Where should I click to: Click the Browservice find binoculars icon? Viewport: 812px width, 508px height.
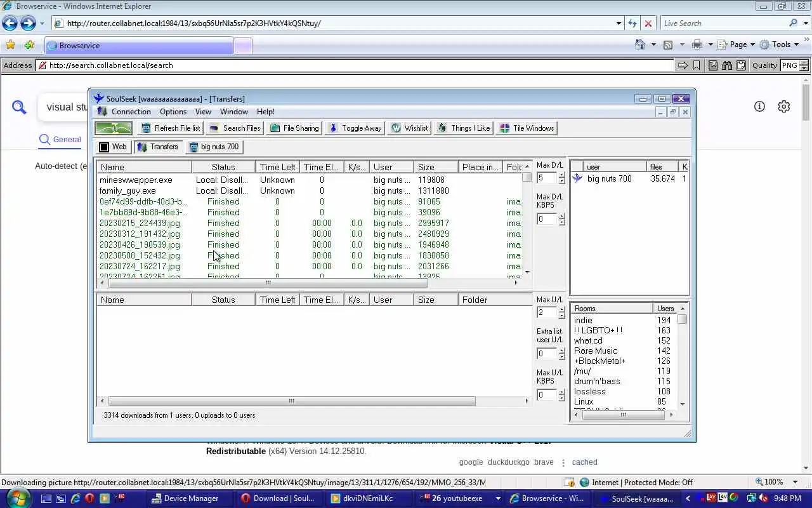[x=726, y=65]
